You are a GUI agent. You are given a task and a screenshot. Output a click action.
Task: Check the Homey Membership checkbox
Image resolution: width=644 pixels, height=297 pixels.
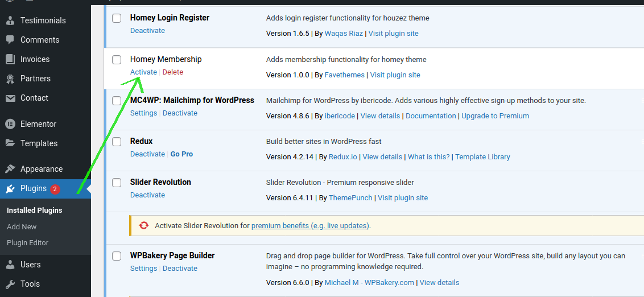coord(117,60)
